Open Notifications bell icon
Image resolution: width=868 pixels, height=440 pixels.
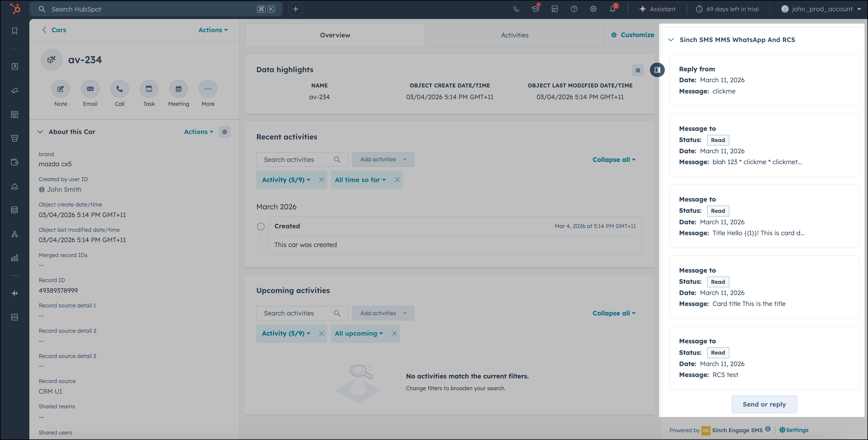point(613,9)
